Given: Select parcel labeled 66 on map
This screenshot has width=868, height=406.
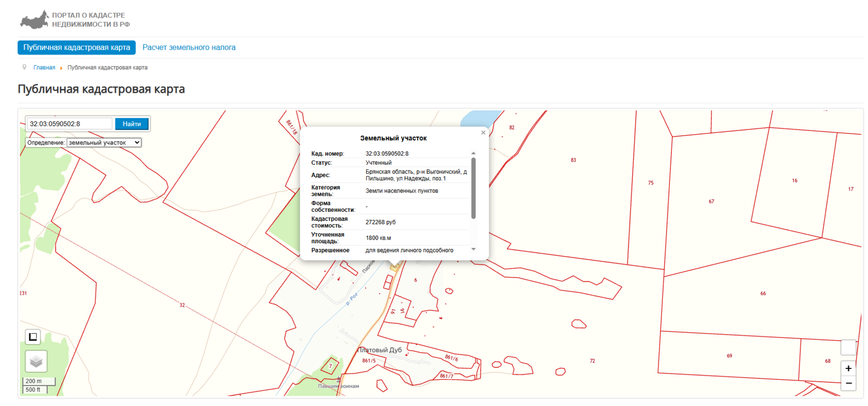Looking at the screenshot, I should tap(763, 294).
